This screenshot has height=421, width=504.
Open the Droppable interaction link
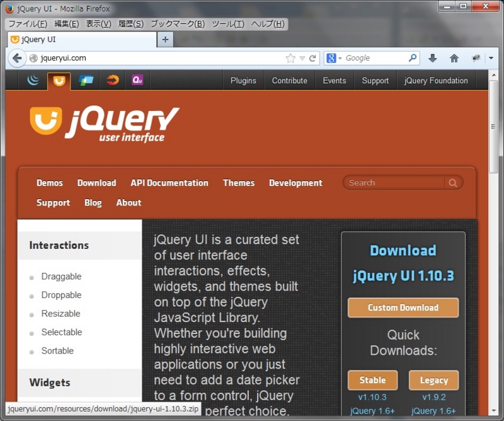click(x=61, y=295)
